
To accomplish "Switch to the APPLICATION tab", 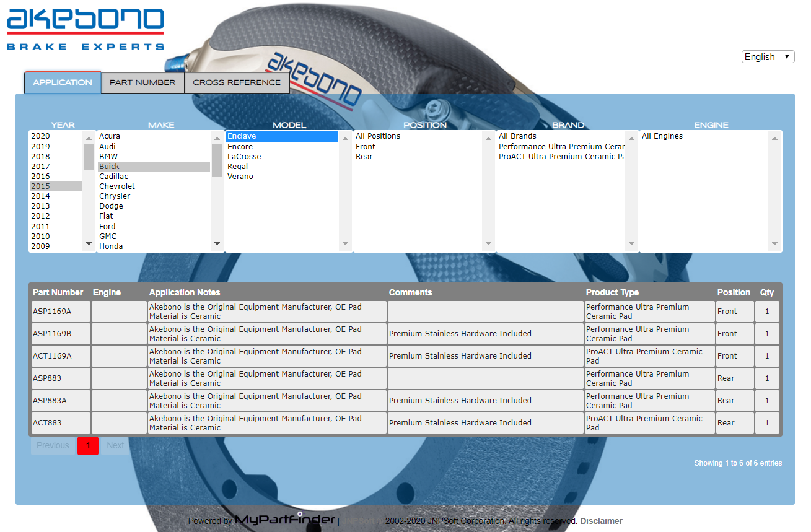I will (63, 82).
